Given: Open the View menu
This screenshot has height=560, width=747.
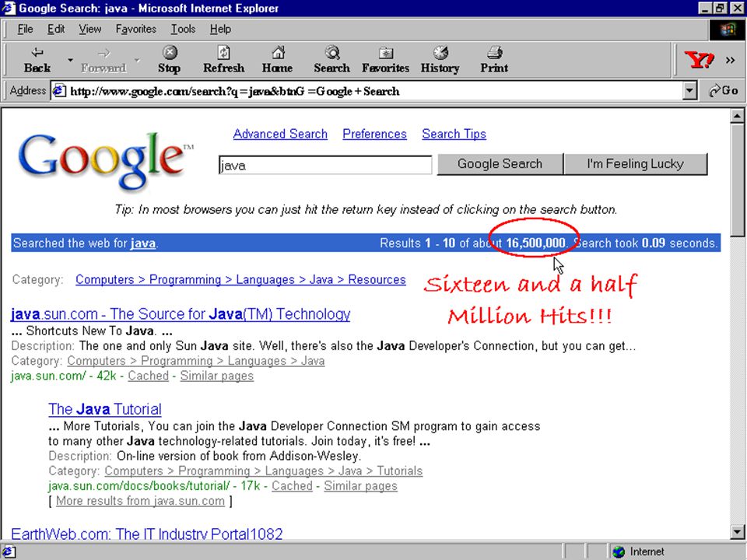Looking at the screenshot, I should point(89,29).
